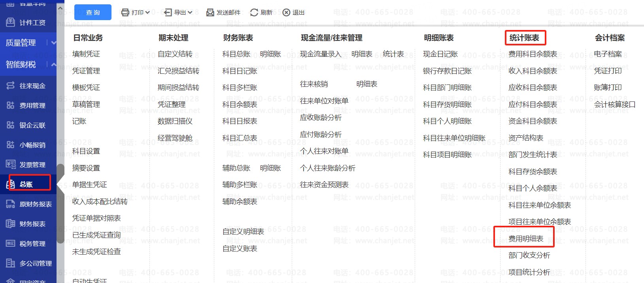Open 填制凭证 under 日常业务
644x283 pixels.
86,54
